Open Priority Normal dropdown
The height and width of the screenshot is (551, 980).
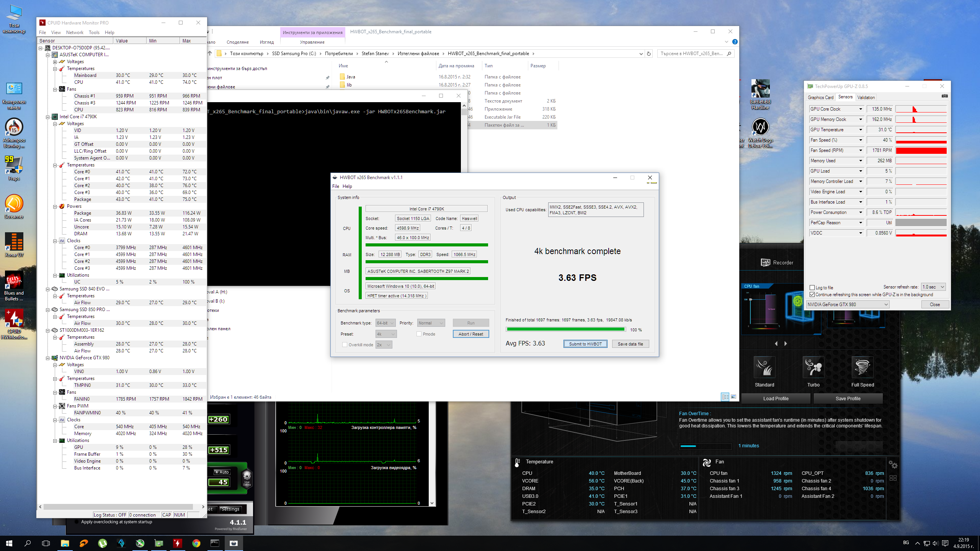tap(431, 323)
